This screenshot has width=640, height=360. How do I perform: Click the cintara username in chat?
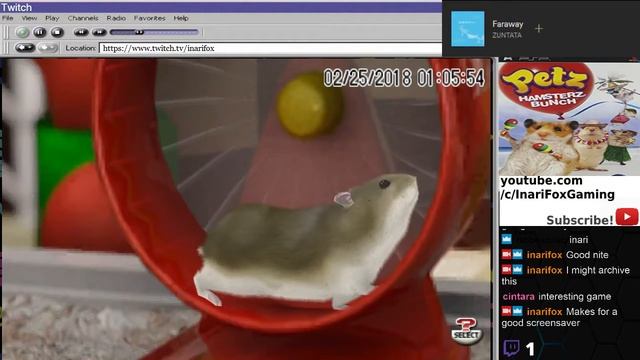518,296
